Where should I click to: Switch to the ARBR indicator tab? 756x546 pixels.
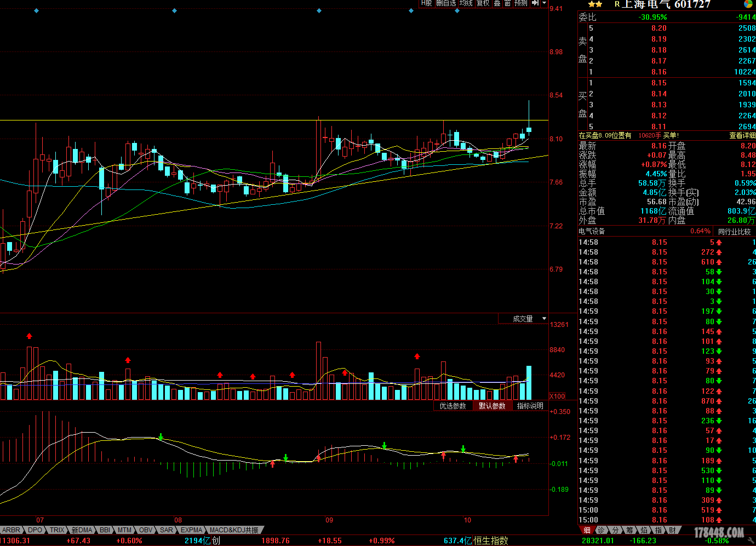[x=11, y=530]
